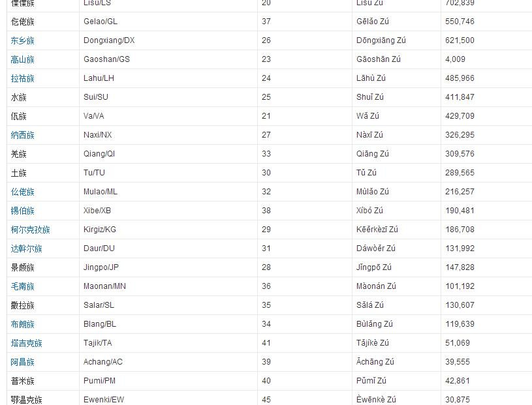Follow the 阿昌族 link
Image resolution: width=532 pixels, height=405 pixels.
[23, 362]
